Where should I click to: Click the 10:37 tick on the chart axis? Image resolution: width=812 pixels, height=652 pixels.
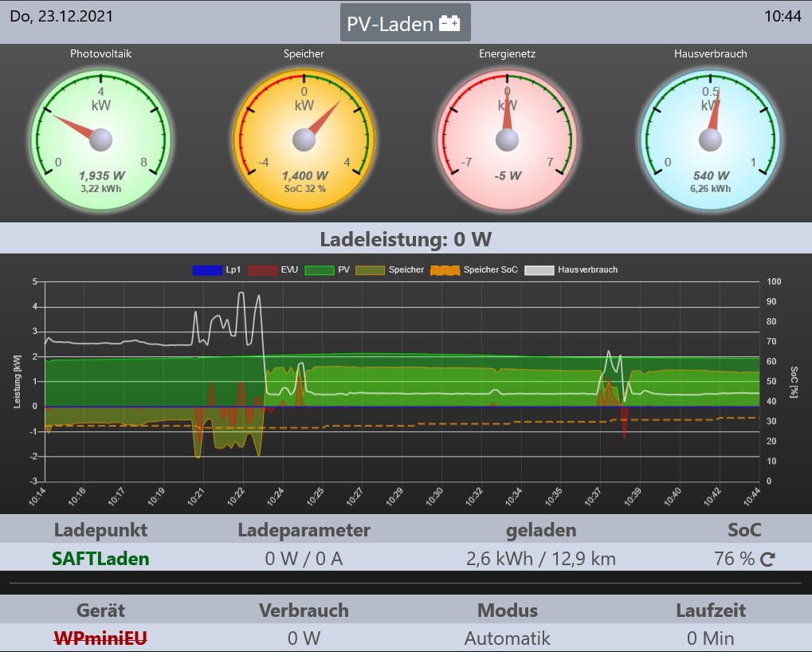[593, 496]
